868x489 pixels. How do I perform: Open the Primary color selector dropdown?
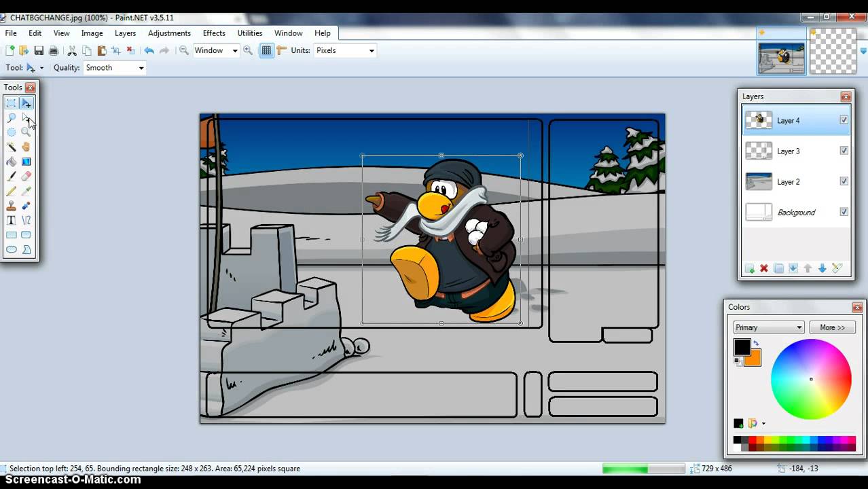pos(768,327)
